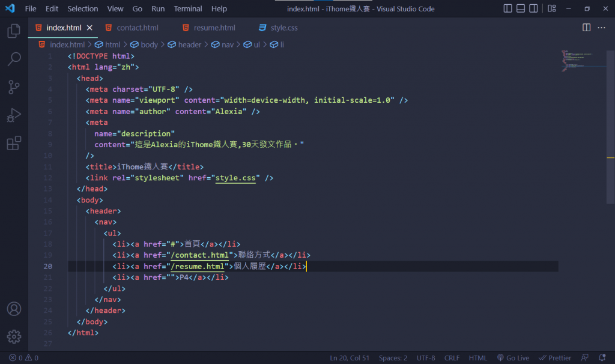The height and width of the screenshot is (364, 615).
Task: Toggle the secondary side bar layout icon
Action: (533, 8)
